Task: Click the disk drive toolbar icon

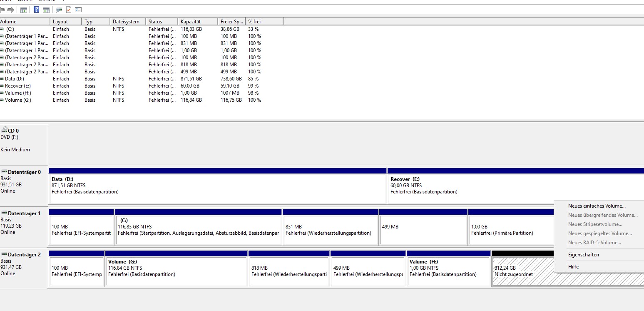Action: 59,10
